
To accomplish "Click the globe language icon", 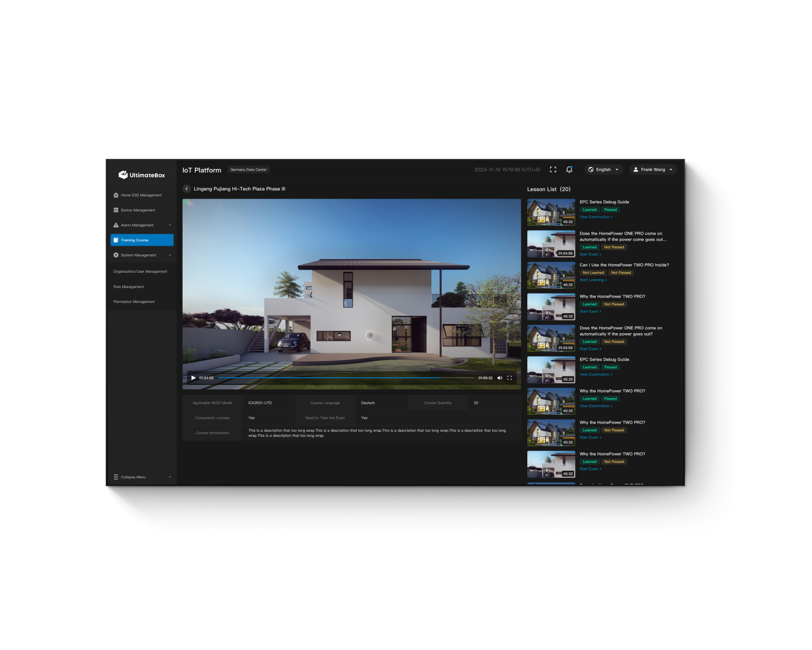I will pos(591,170).
